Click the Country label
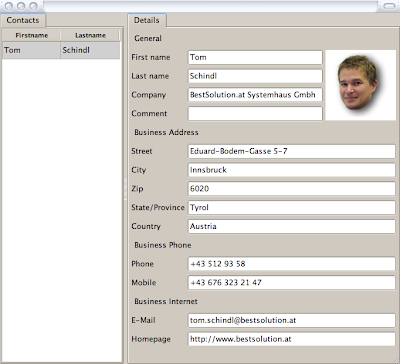Viewport: 400px width, 364px height. (146, 226)
